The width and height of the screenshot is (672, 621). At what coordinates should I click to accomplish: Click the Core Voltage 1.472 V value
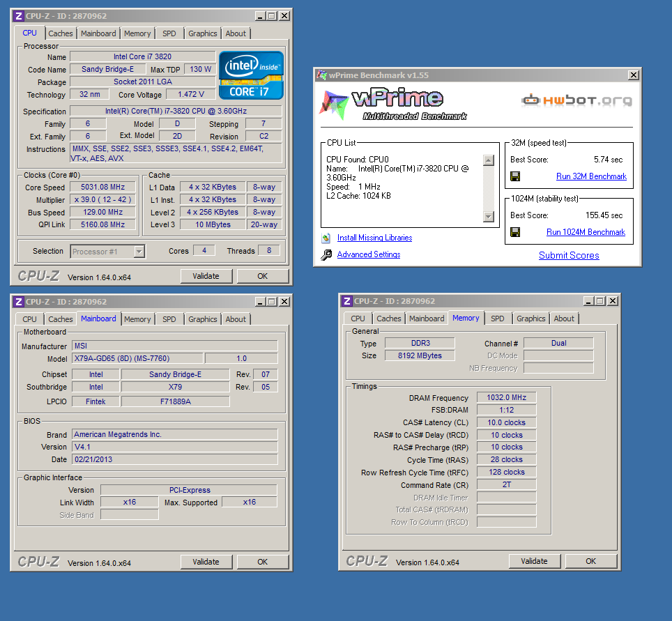191,94
